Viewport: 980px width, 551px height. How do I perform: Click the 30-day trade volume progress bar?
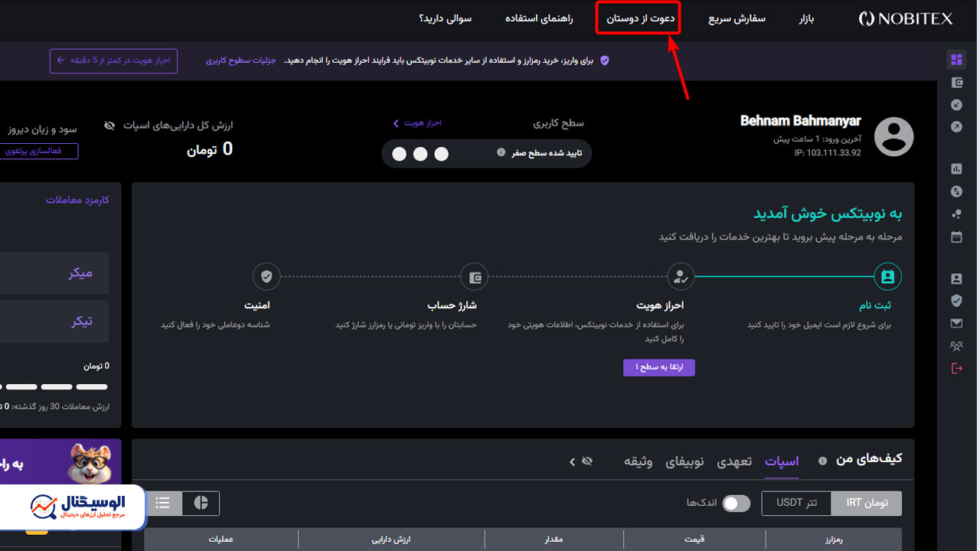(54, 386)
